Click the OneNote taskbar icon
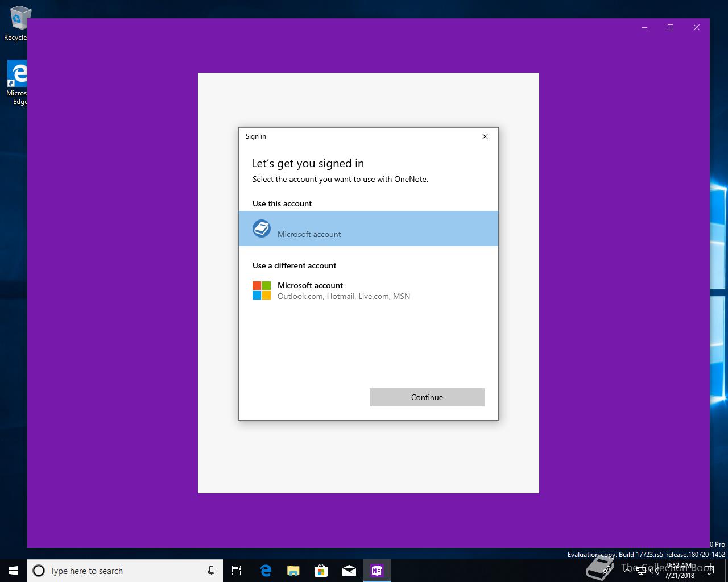Viewport: 728px width, 582px height. [377, 571]
